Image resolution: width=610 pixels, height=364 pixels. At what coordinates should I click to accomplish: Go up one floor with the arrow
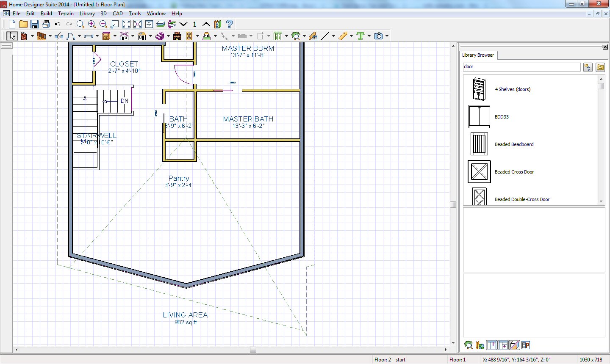tap(206, 24)
